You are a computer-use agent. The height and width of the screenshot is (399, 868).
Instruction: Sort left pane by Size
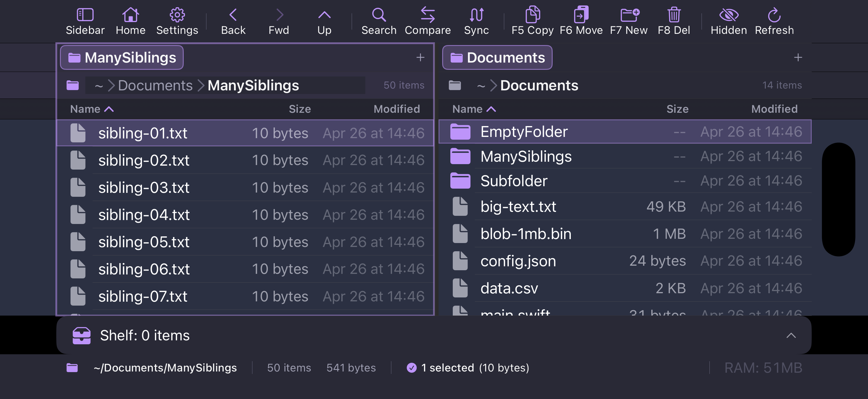coord(300,109)
